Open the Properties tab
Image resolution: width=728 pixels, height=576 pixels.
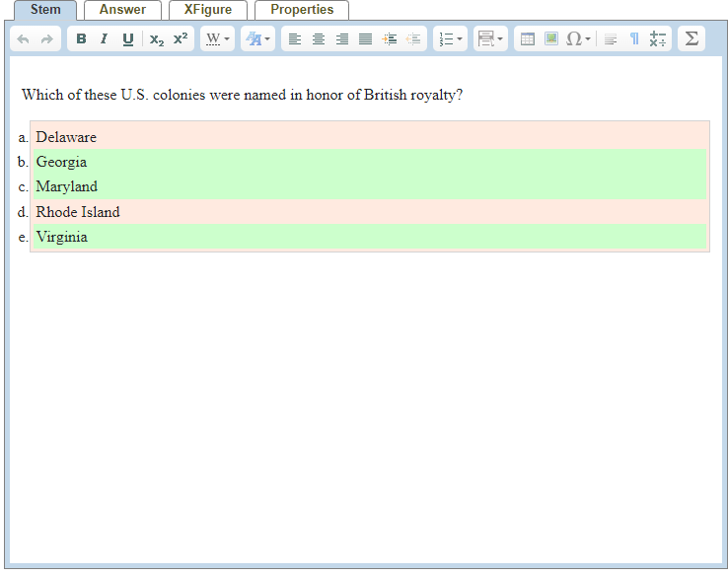coord(302,10)
